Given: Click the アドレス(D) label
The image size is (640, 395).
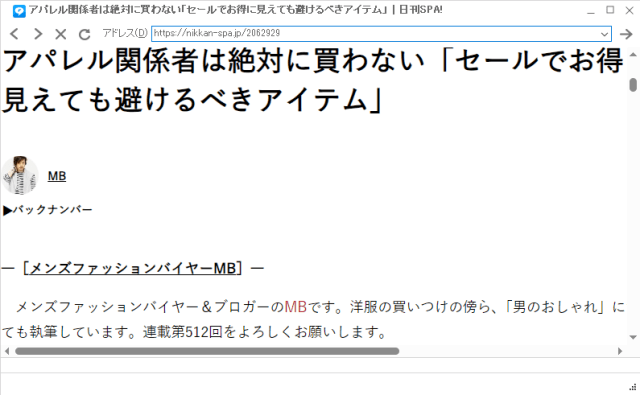Looking at the screenshot, I should click(x=125, y=33).
